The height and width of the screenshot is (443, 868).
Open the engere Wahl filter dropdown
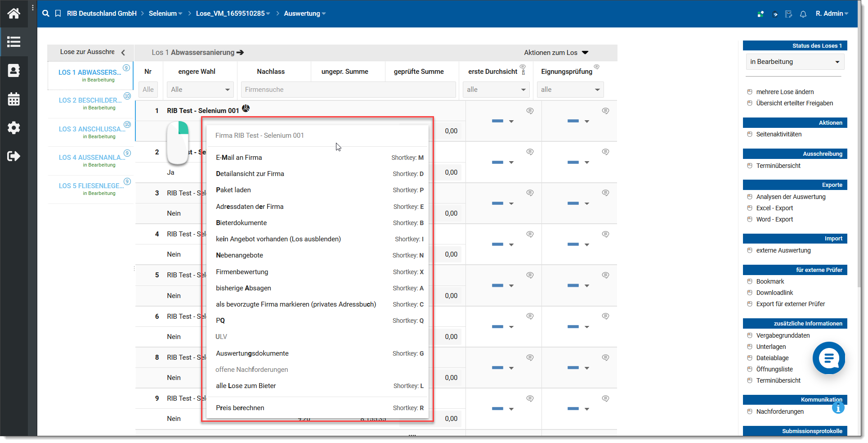tap(200, 90)
